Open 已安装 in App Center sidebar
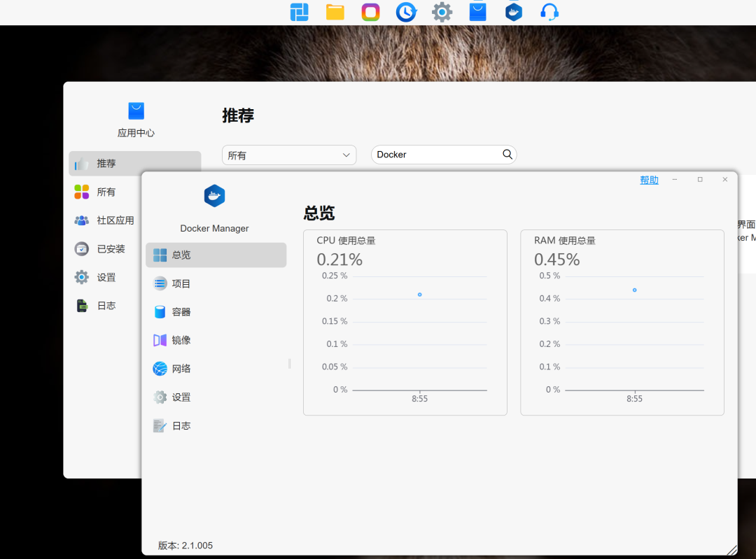The width and height of the screenshot is (756, 559). tap(111, 249)
